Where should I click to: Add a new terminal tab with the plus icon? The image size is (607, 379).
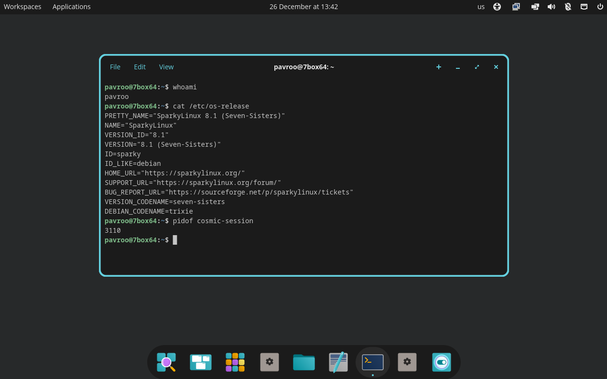tap(439, 67)
